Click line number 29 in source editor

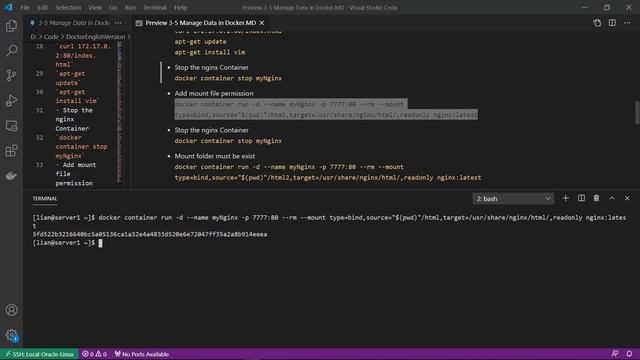coord(39,74)
